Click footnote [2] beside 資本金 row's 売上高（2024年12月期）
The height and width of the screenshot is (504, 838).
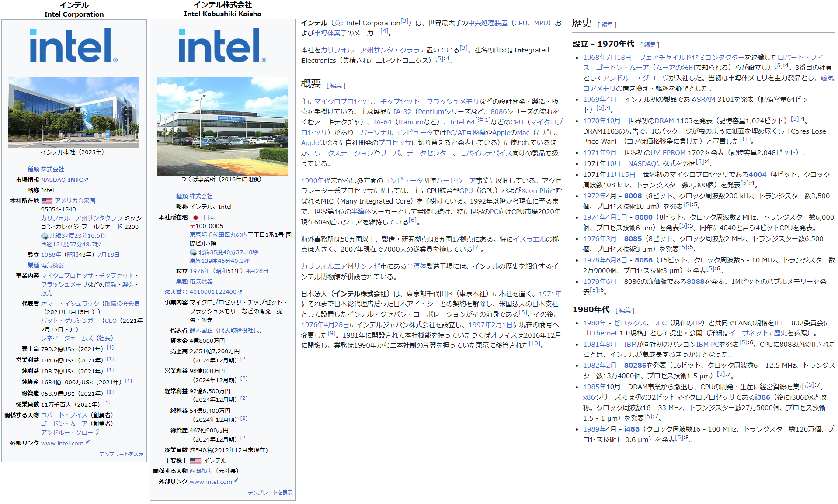click(x=244, y=359)
